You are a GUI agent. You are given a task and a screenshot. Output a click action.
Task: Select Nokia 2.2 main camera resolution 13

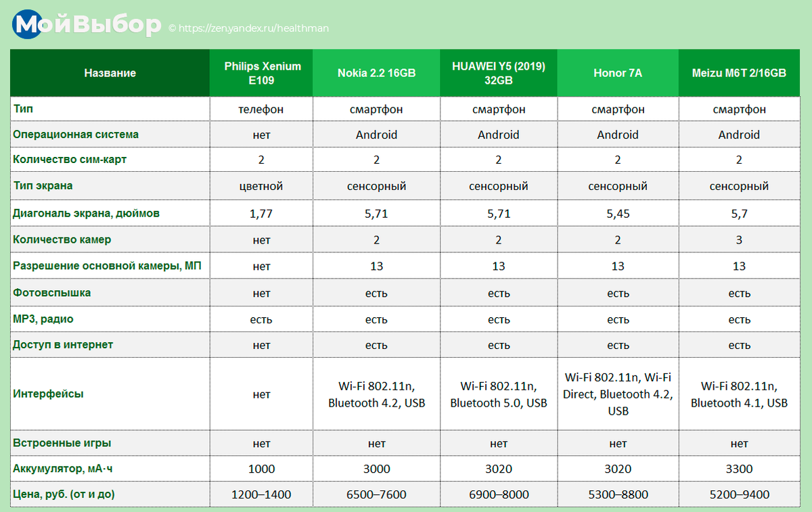(x=376, y=266)
